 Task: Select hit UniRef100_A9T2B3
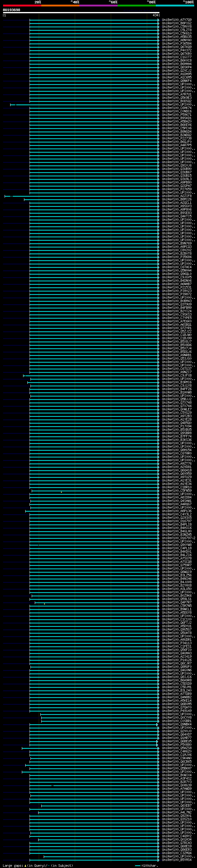coord(176,416)
